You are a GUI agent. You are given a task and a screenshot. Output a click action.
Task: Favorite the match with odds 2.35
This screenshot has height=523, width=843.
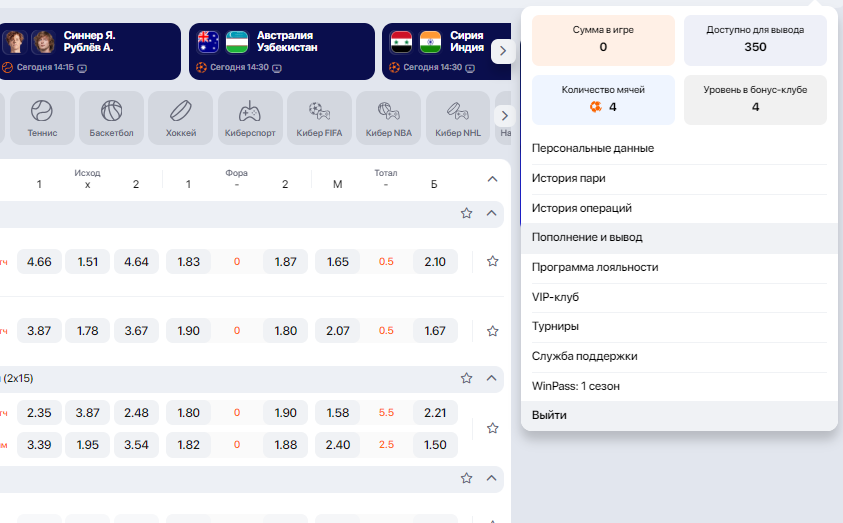pyautogui.click(x=492, y=428)
